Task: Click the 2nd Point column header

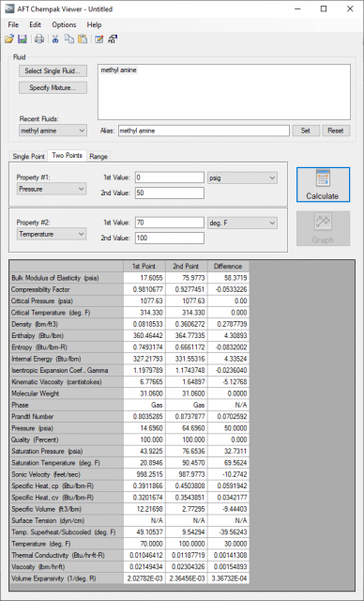Action: click(187, 267)
